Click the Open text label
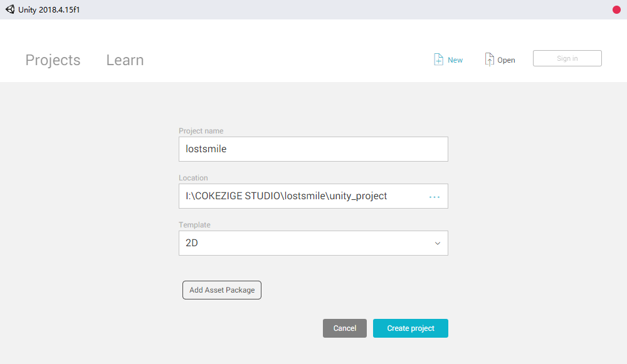Screen dimensions: 627x364 (506, 60)
